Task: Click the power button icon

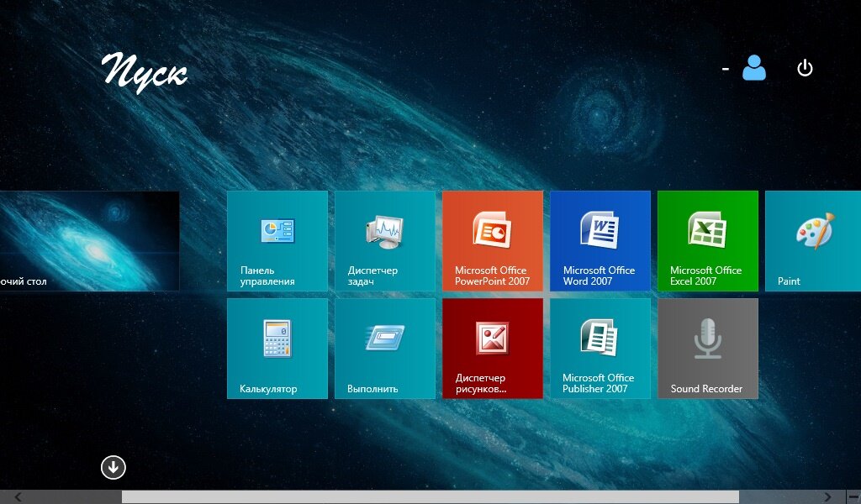Action: click(x=805, y=68)
